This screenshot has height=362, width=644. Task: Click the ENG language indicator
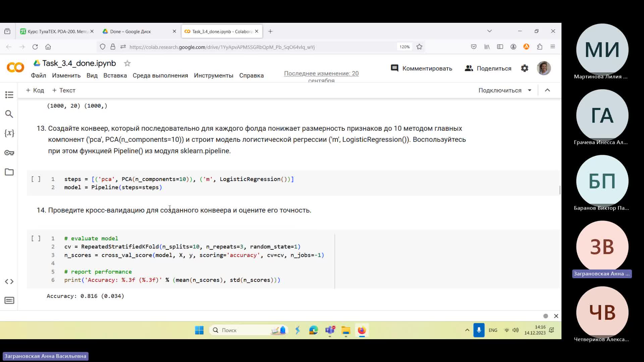493,330
